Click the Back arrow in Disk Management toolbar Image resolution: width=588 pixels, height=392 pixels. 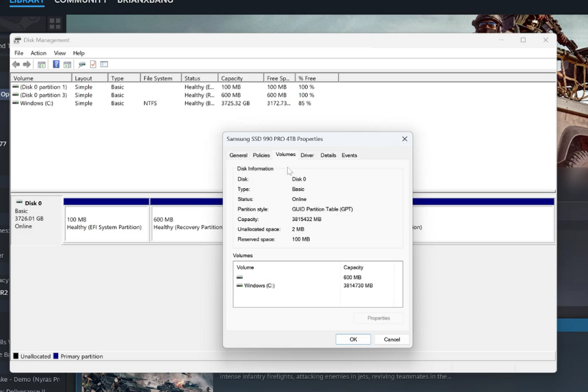(x=16, y=64)
